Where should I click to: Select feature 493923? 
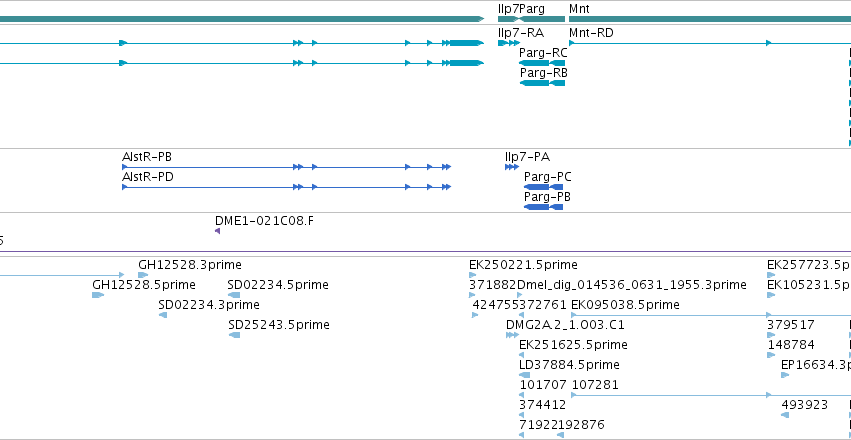coord(785,416)
